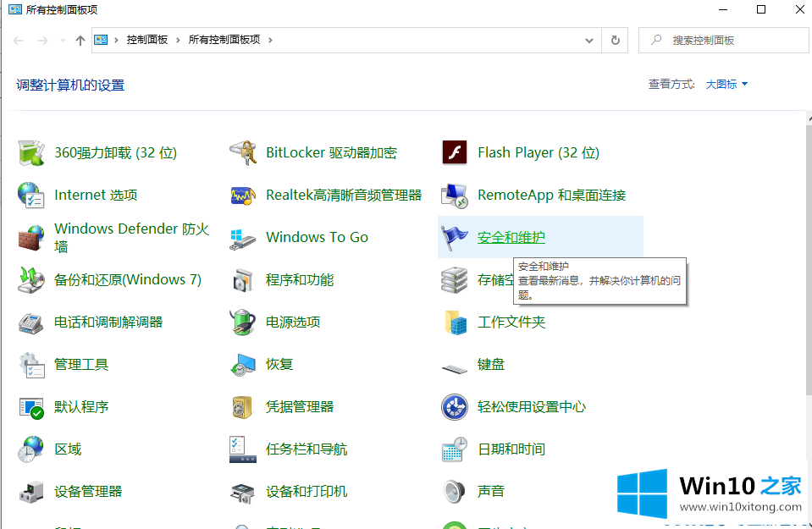Open the BitLocker 驱动器加密 icon
This screenshot has width=812, height=529.
click(243, 152)
